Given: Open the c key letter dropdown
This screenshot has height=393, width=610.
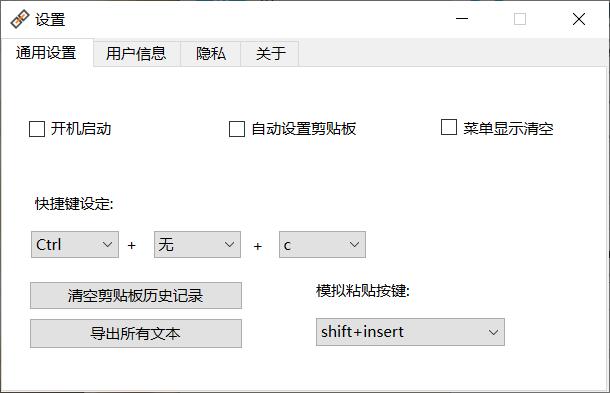Looking at the screenshot, I should pos(322,244).
